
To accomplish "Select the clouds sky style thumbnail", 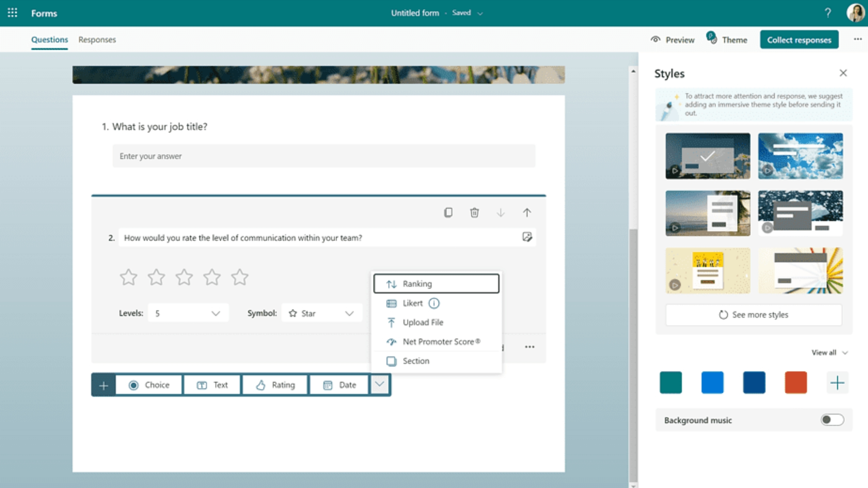I will 800,156.
